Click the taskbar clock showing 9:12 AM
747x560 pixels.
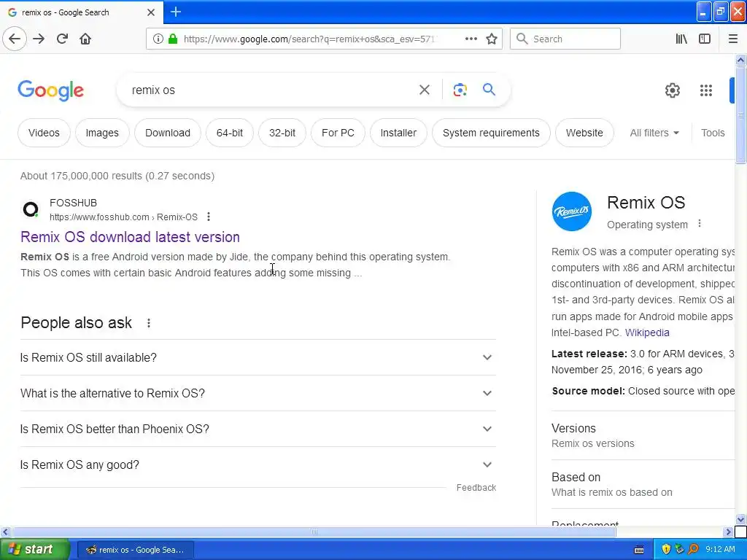pyautogui.click(x=720, y=549)
